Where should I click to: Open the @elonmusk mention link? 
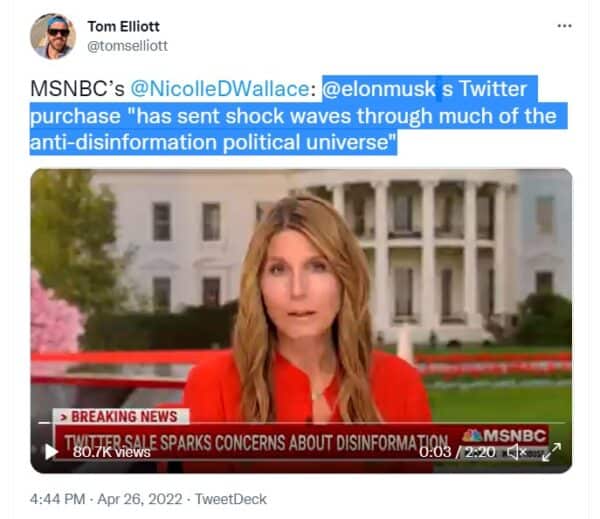(x=379, y=89)
